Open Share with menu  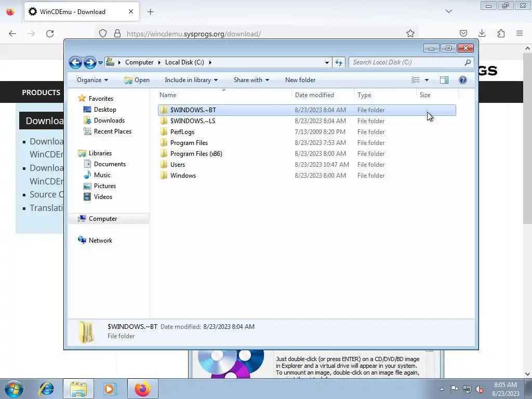pos(251,80)
